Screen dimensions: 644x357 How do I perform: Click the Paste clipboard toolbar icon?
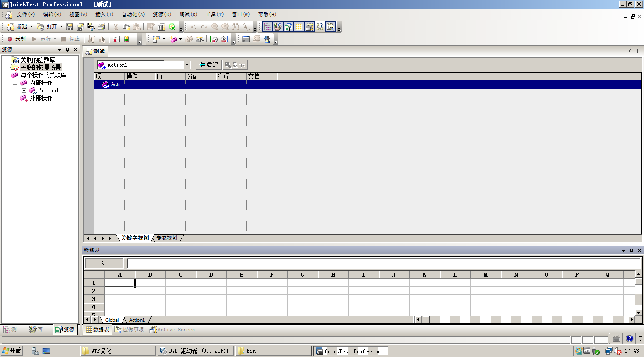click(x=137, y=27)
